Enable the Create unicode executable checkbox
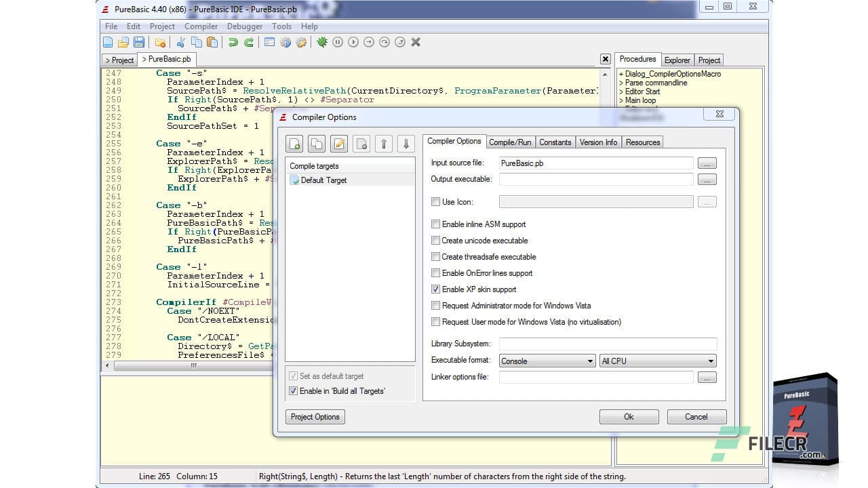 [x=435, y=241]
